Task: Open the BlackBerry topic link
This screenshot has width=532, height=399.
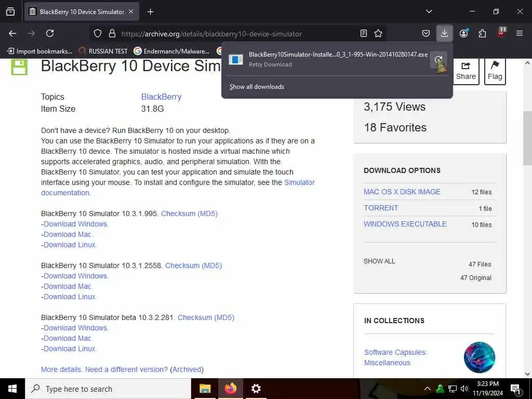Action: tap(161, 97)
